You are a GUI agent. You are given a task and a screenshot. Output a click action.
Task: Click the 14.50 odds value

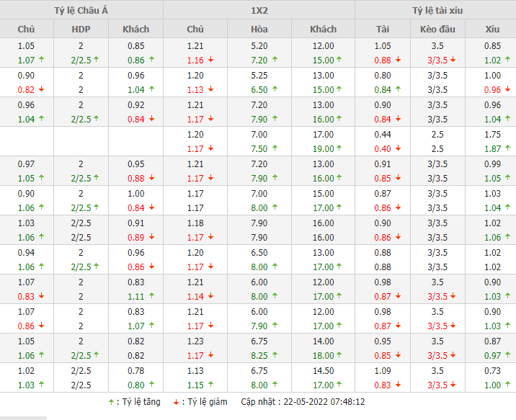tap(323, 372)
